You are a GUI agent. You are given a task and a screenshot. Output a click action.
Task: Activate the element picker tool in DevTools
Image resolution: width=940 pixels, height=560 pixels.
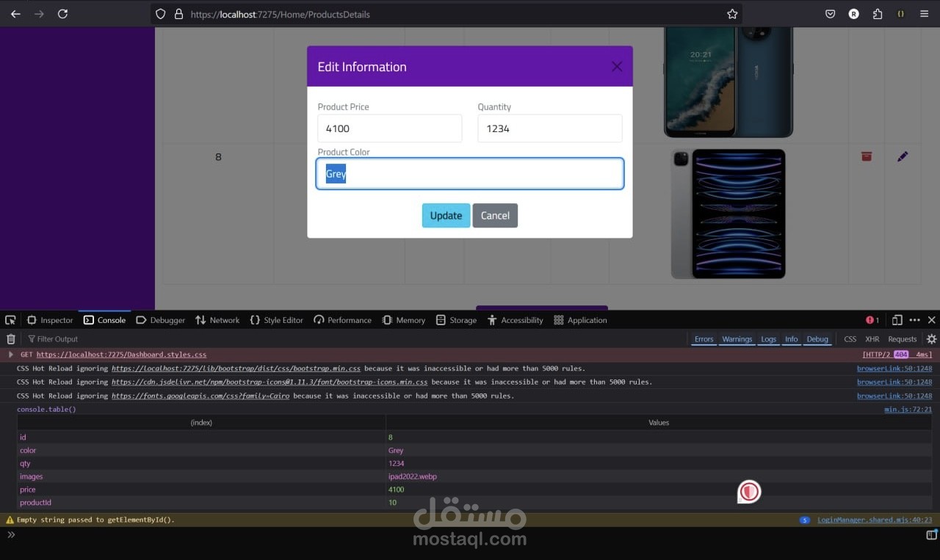(10, 320)
